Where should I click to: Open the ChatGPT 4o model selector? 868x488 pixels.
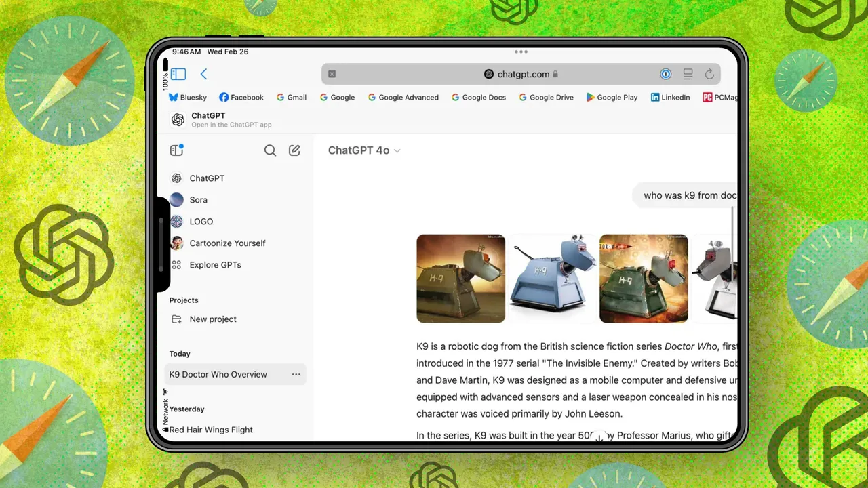click(x=363, y=150)
